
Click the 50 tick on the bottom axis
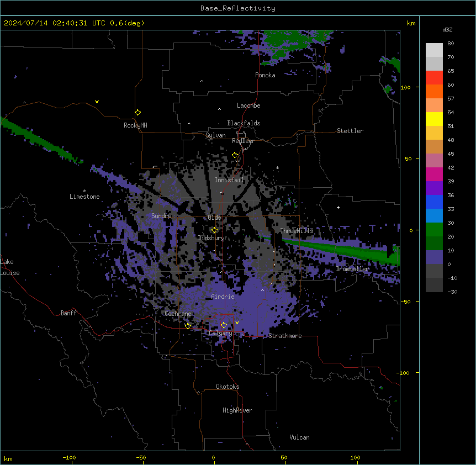[284, 457]
